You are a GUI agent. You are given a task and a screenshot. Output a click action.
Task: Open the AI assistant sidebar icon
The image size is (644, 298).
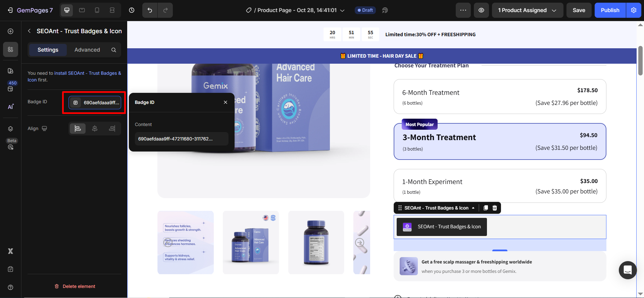click(x=10, y=107)
